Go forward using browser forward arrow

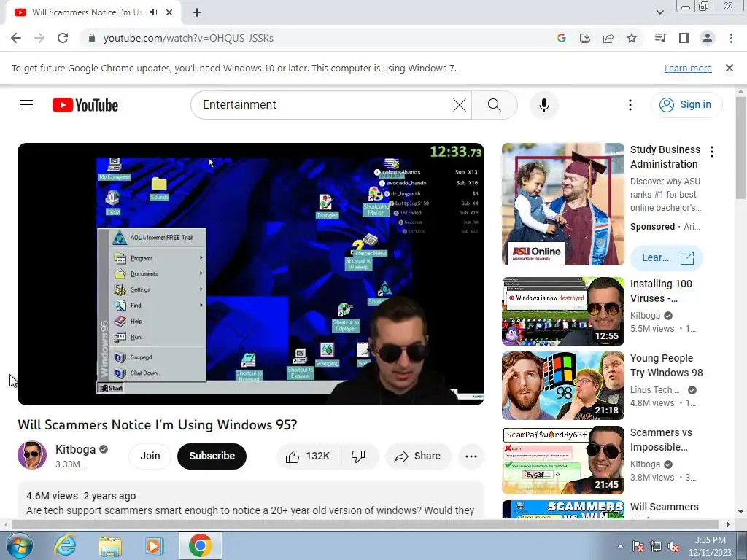(x=39, y=38)
